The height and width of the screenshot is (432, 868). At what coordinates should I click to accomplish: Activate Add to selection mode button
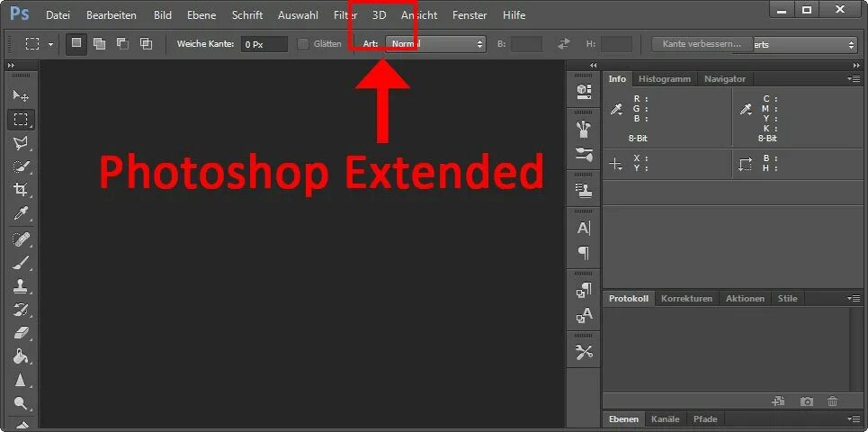coord(100,44)
